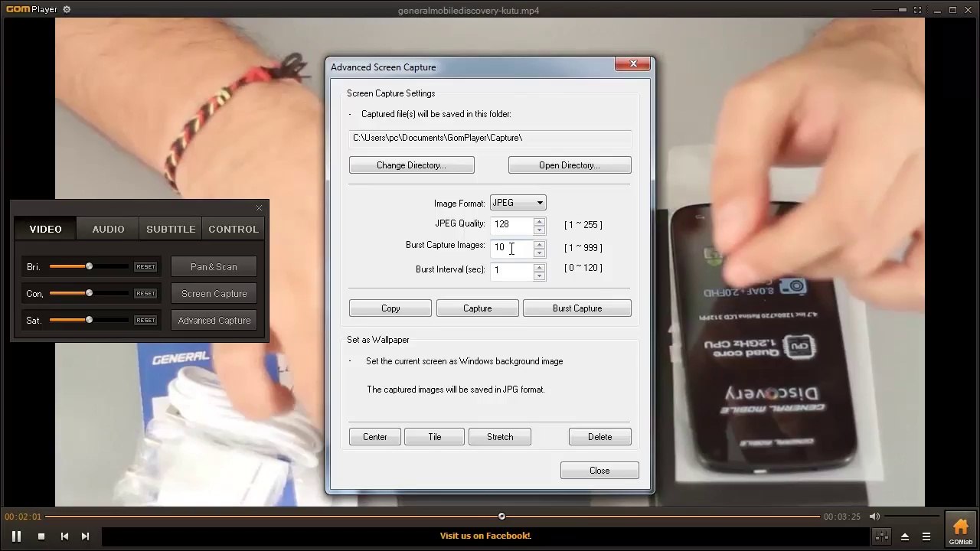Reset the Contrast value
980x551 pixels.
click(x=145, y=294)
